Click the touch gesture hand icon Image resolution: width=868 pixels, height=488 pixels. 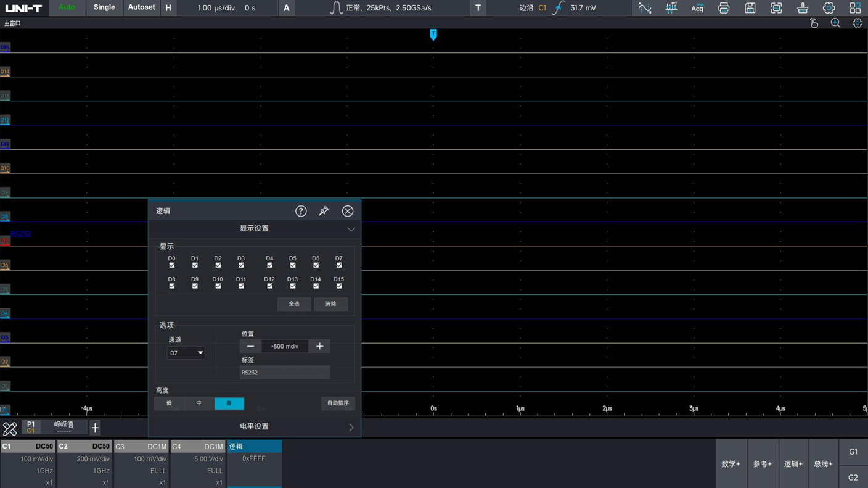(x=814, y=23)
